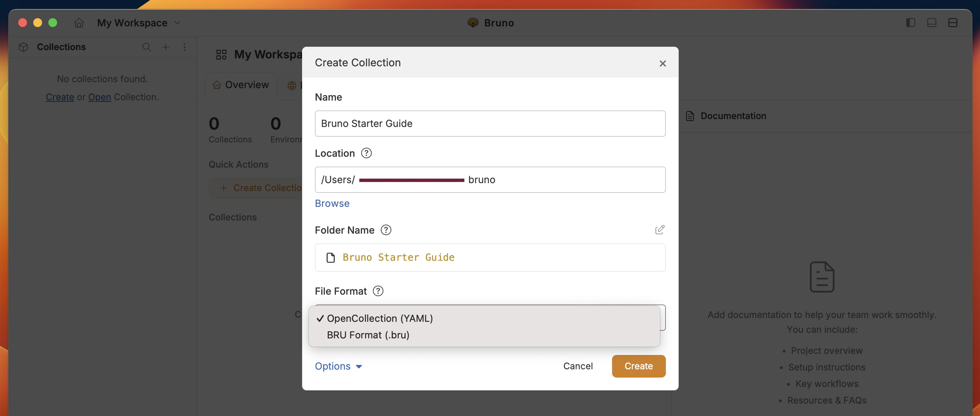
Task: Click the File Format help icon
Action: [x=378, y=291]
